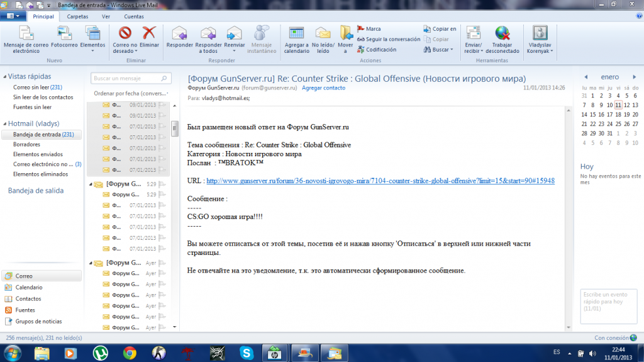Click Agregar contacto link
The image size is (644, 362).
click(323, 88)
